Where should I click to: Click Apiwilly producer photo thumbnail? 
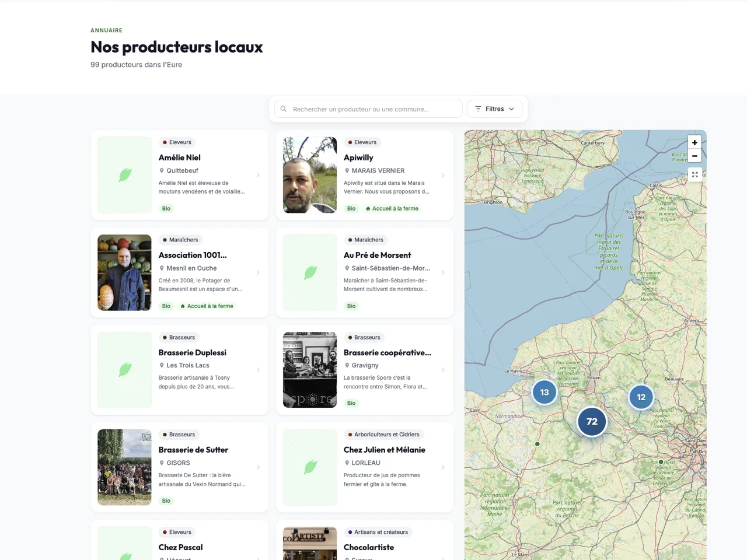pyautogui.click(x=310, y=175)
